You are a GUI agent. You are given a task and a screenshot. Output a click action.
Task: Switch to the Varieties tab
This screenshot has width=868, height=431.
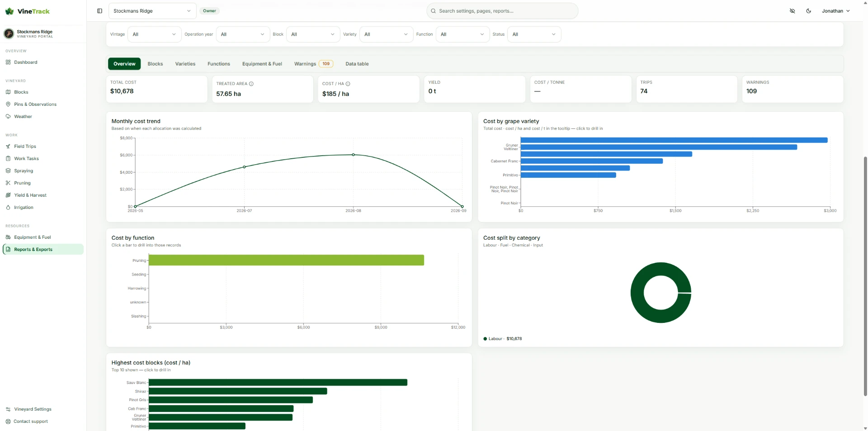(x=185, y=64)
